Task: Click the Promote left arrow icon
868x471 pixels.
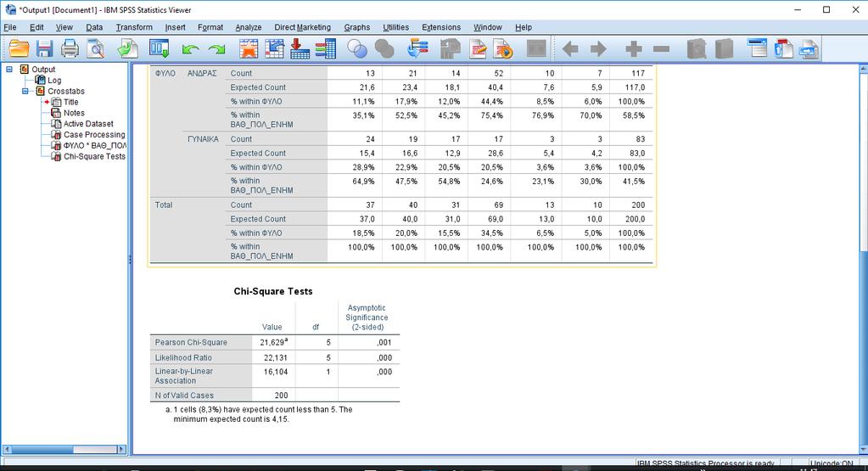Action: [570, 49]
